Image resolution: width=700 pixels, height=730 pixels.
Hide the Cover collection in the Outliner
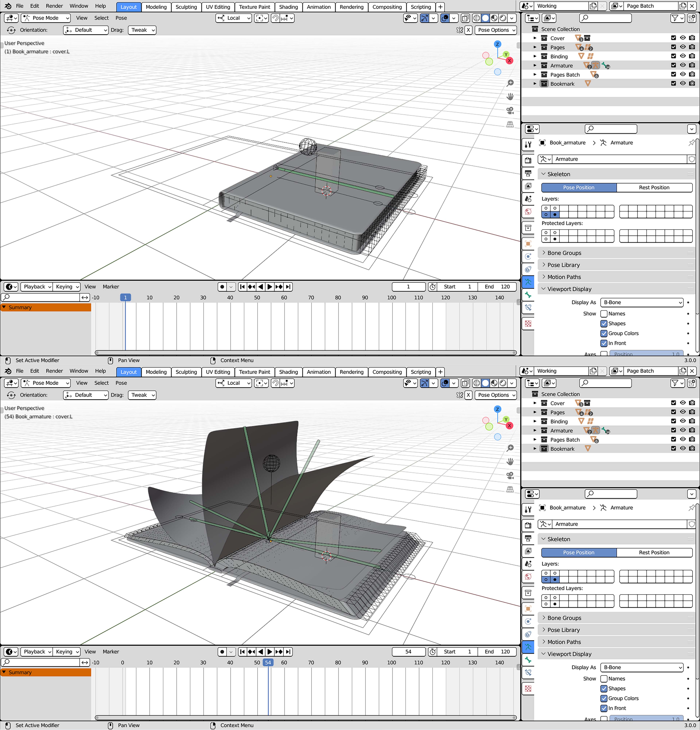pos(682,38)
